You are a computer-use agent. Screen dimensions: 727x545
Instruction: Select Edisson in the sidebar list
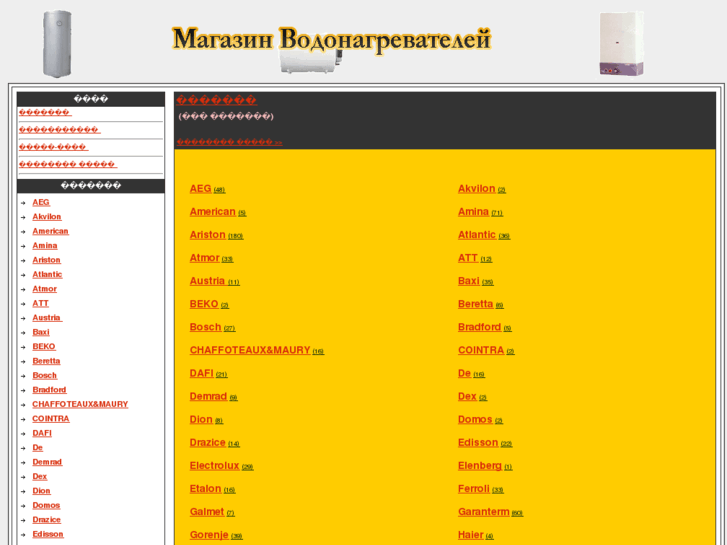click(x=48, y=534)
